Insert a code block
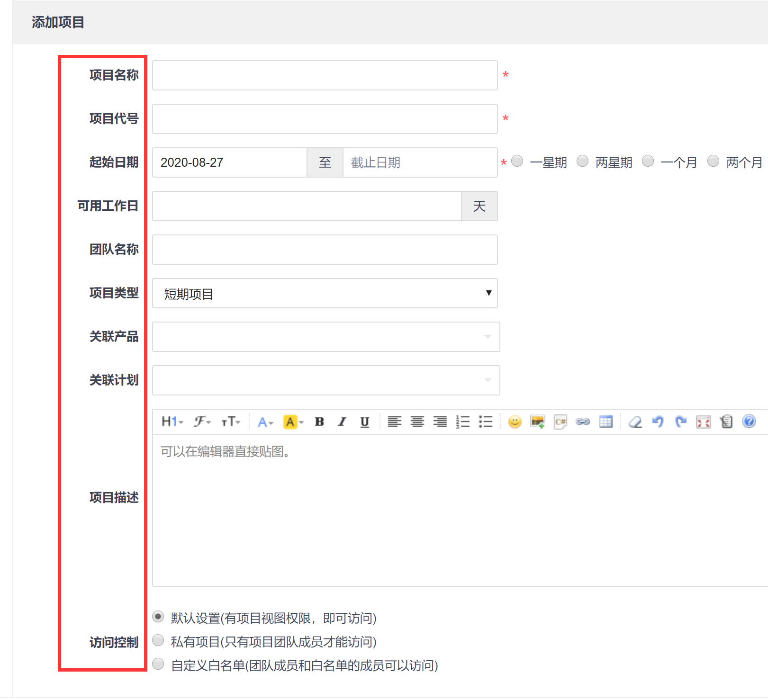The width and height of the screenshot is (768, 700). (x=560, y=422)
